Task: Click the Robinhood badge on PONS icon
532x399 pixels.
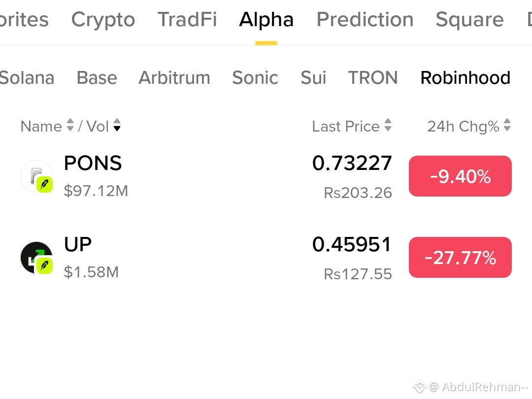Action: point(44,185)
